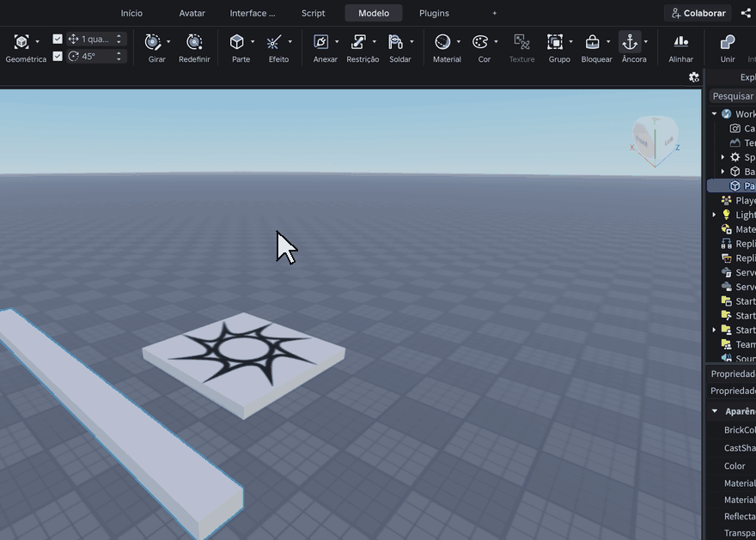
Task: Collapse the Workspace tree node
Action: 714,113
